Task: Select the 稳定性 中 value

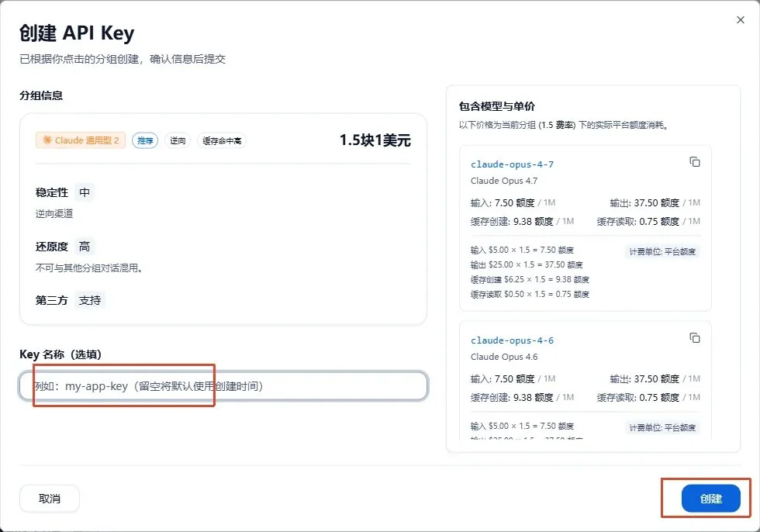Action: [85, 192]
